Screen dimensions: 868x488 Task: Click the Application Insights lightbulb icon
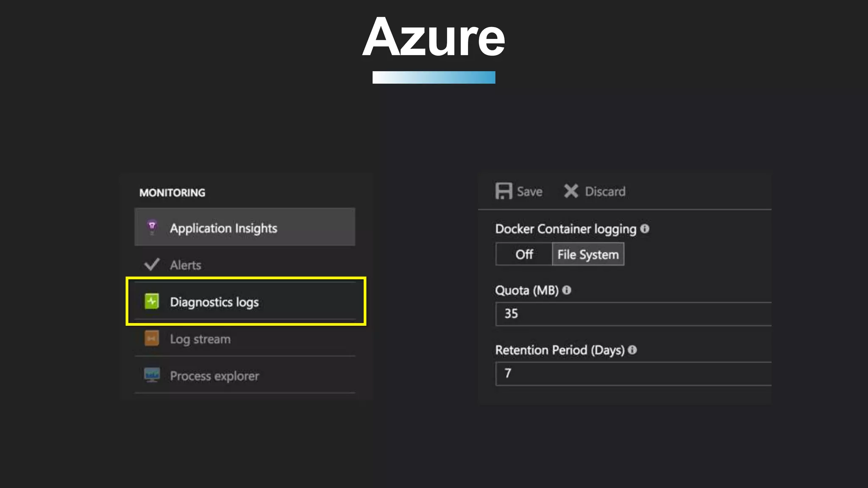click(152, 227)
